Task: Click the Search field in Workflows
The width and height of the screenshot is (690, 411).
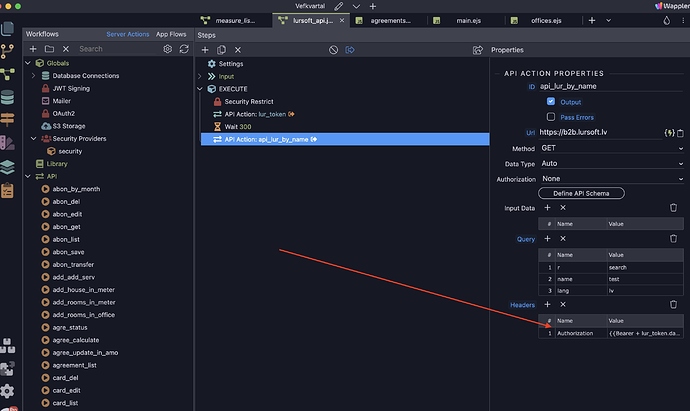Action: 117,49
